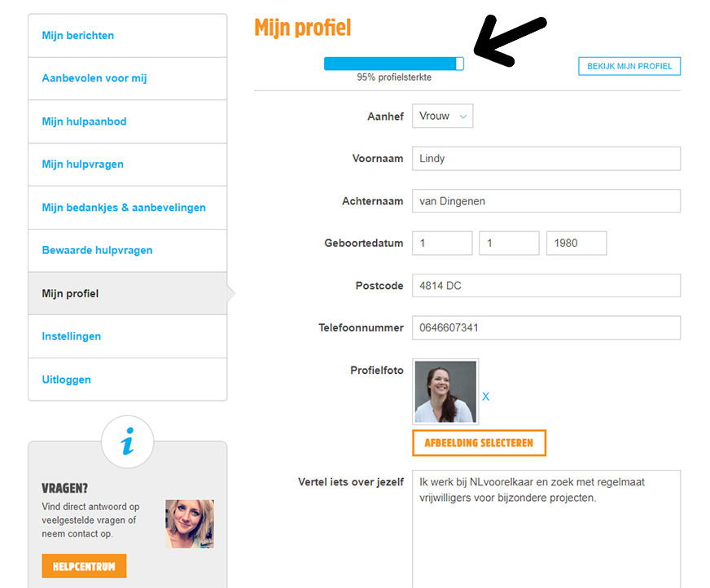Screen dimensions: 710x588
Task: Open Mijn hulpaanbod menu item
Action: 85,121
